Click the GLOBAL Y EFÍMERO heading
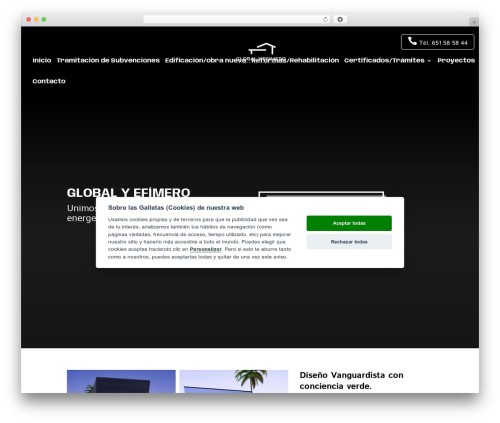This screenshot has height=423, width=500. (128, 193)
